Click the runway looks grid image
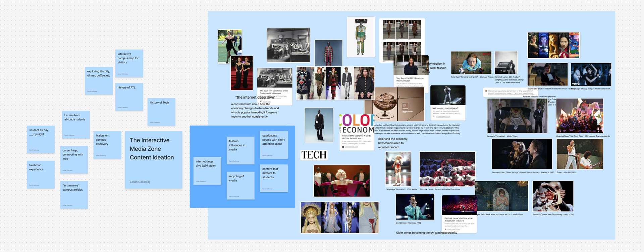 [x=402, y=40]
